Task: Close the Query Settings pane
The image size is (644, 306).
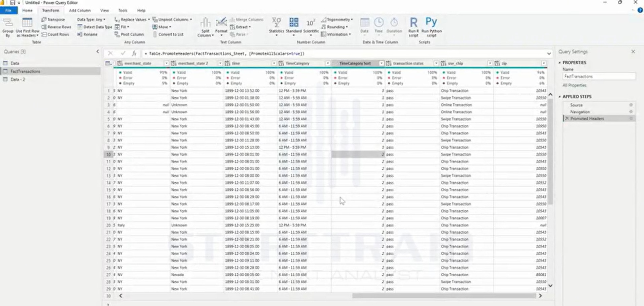Action: point(633,52)
